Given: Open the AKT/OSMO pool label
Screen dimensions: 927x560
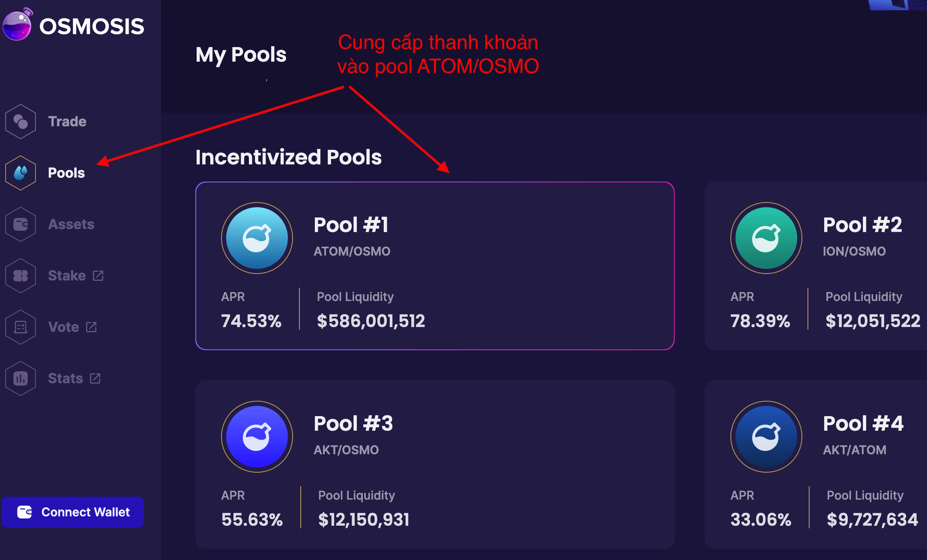Looking at the screenshot, I should (x=346, y=450).
